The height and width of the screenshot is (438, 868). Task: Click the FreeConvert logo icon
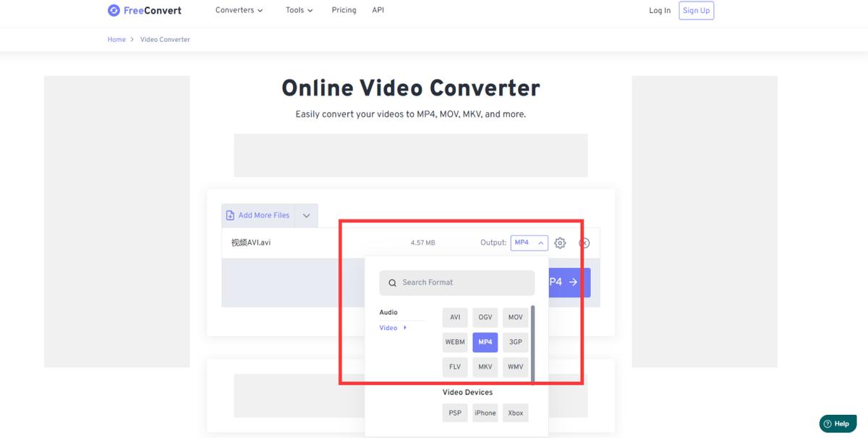point(113,9)
